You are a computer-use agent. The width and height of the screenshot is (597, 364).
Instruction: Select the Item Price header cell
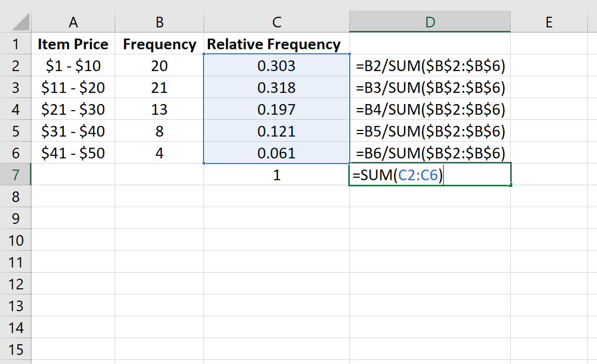pyautogui.click(x=73, y=44)
